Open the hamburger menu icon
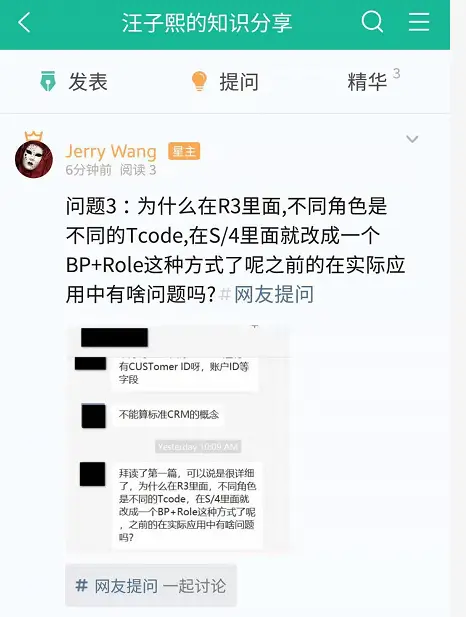 [x=419, y=22]
